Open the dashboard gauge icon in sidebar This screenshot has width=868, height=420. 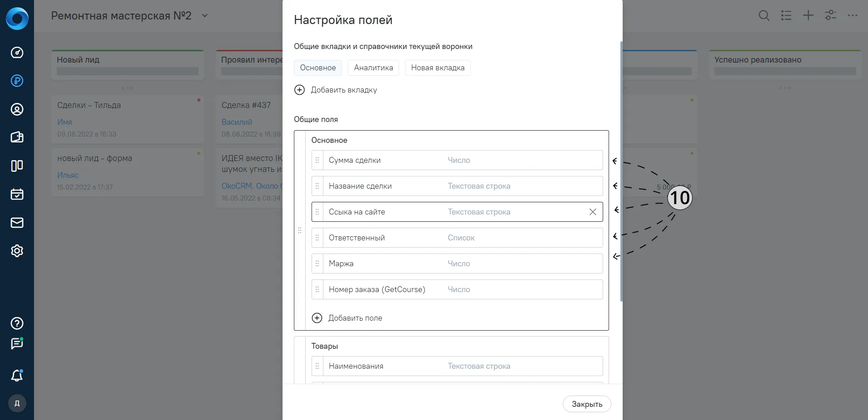click(17, 53)
